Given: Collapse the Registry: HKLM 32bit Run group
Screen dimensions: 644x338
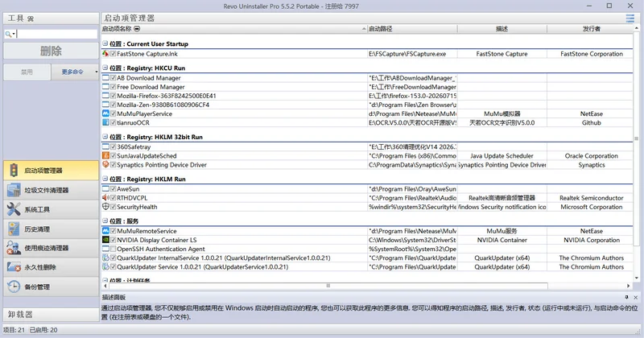Looking at the screenshot, I should tap(105, 137).
